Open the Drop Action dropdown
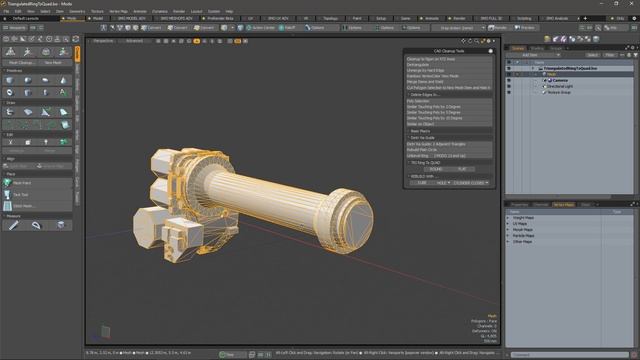640x360 pixels. (x=458, y=28)
